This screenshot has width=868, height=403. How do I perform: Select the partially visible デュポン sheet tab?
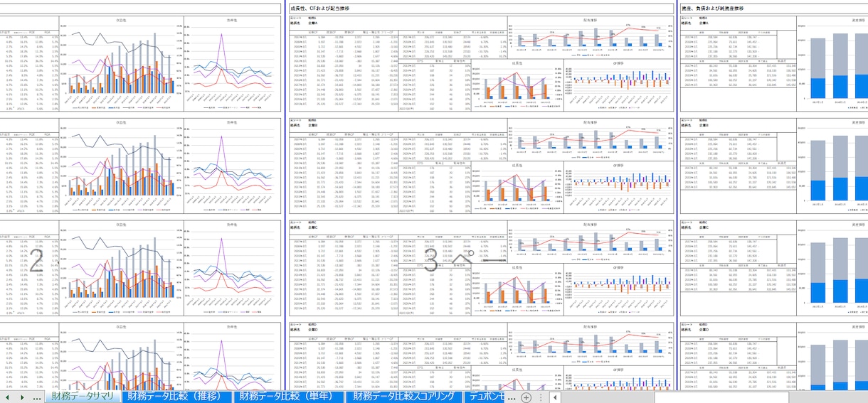tap(485, 397)
